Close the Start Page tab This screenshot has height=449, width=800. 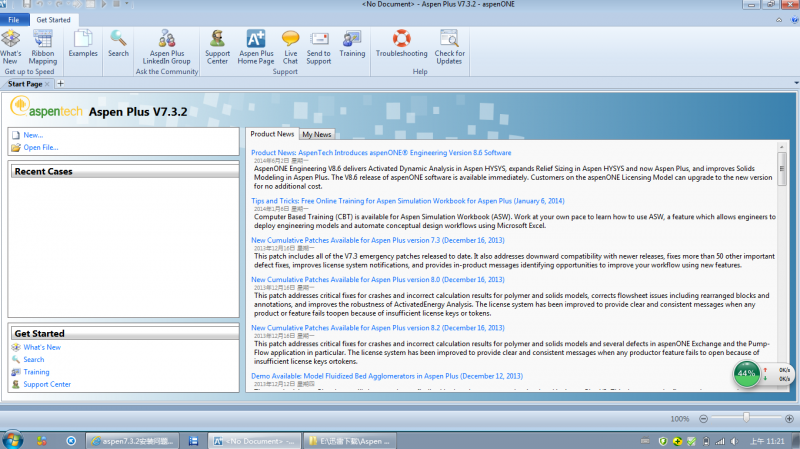47,84
